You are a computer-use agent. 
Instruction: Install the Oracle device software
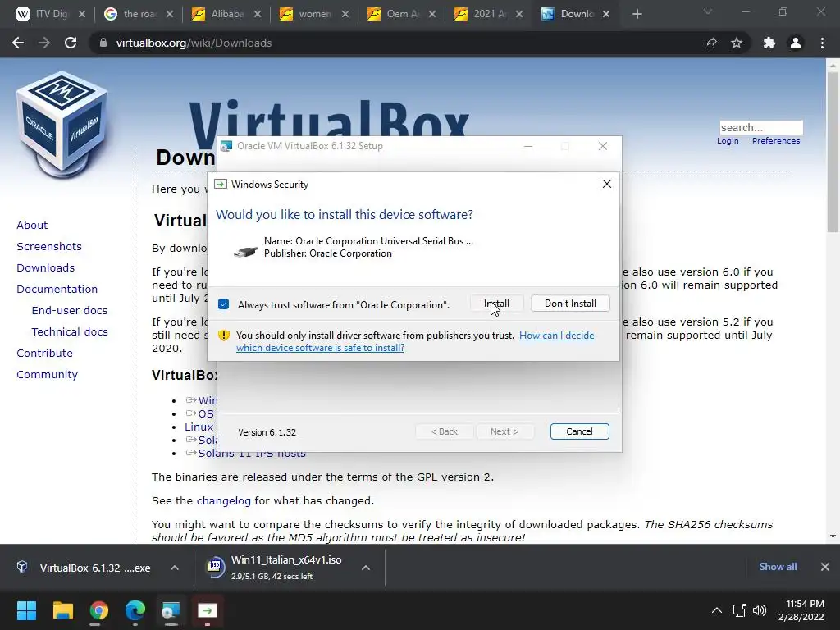pyautogui.click(x=496, y=304)
